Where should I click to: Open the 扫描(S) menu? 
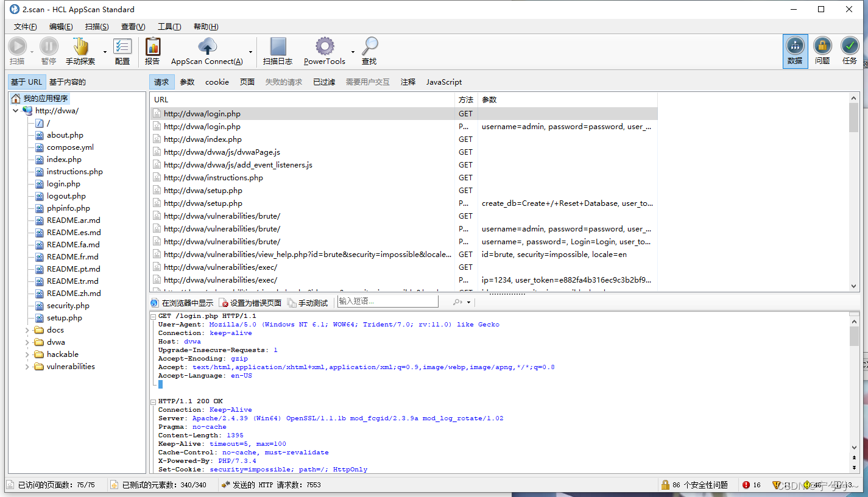click(x=97, y=27)
